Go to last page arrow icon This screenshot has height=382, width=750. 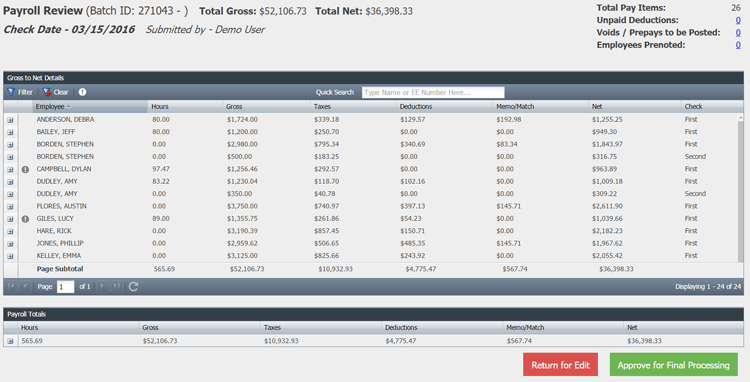click(x=116, y=286)
